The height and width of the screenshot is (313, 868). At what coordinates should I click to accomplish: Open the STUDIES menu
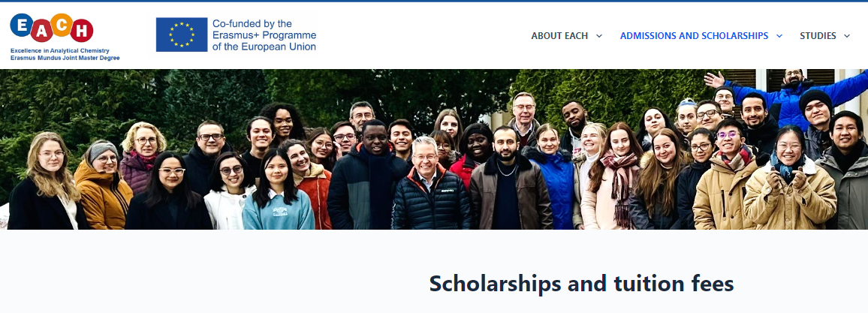point(818,36)
